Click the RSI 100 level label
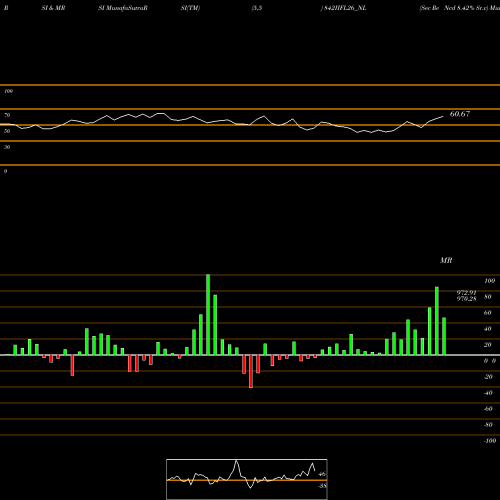Image resolution: width=500 pixels, height=500 pixels. tap(8, 91)
